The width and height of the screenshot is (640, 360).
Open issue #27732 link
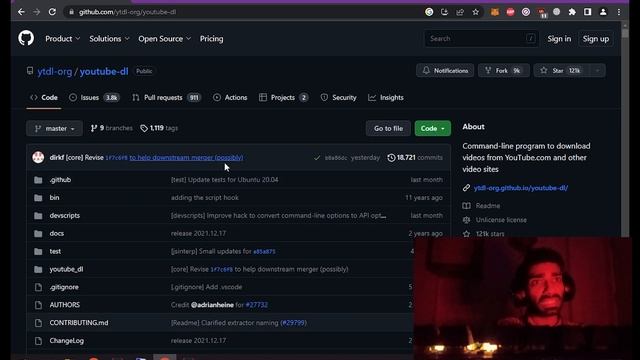click(257, 305)
